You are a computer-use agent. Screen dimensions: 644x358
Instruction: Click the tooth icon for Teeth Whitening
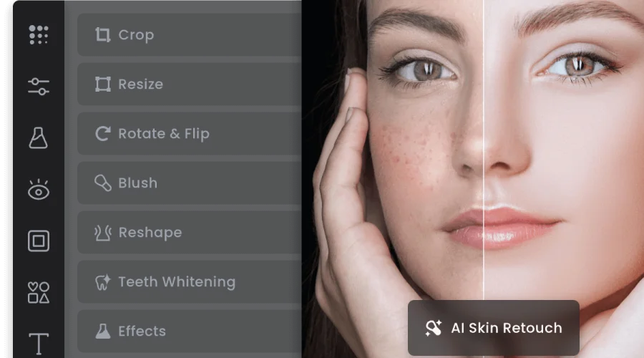pos(102,282)
